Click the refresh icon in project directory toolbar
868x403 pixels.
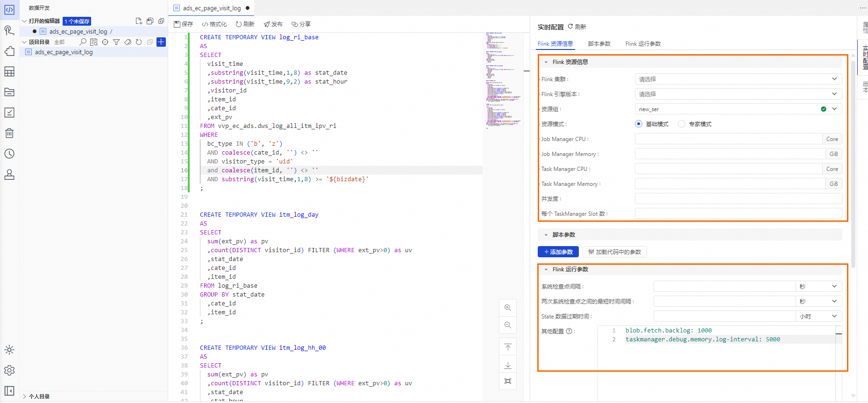(139, 42)
